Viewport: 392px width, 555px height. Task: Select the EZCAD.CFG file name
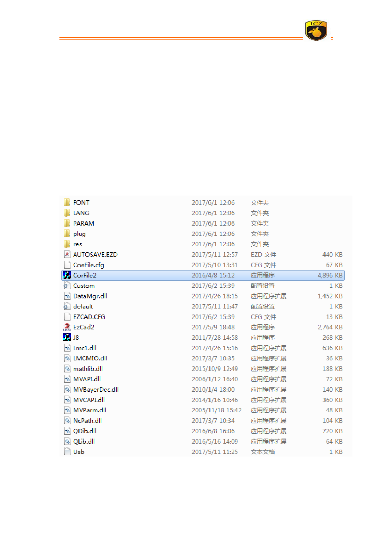pos(89,317)
